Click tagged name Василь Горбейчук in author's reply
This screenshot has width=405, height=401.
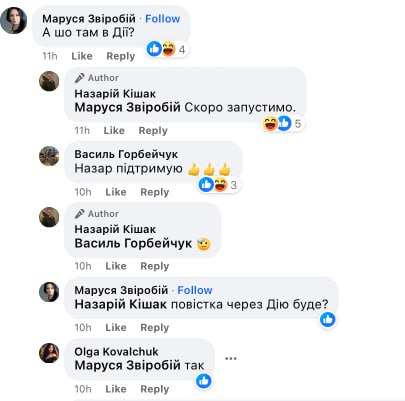click(133, 243)
